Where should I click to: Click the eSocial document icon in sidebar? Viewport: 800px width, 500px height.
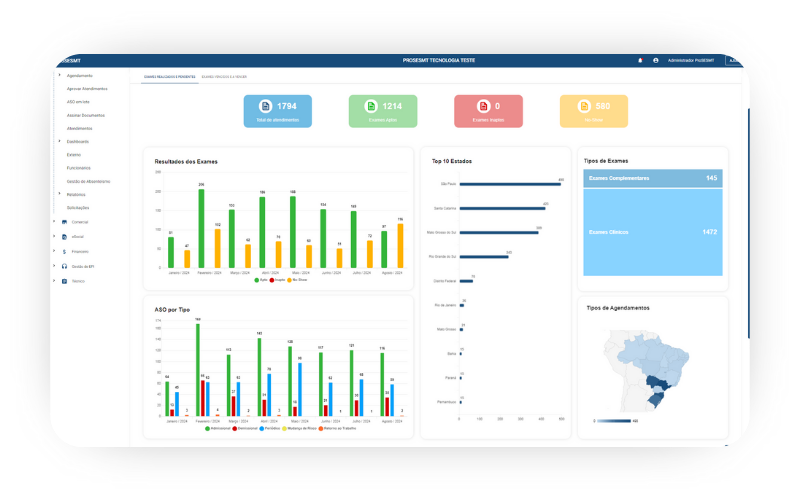[65, 236]
